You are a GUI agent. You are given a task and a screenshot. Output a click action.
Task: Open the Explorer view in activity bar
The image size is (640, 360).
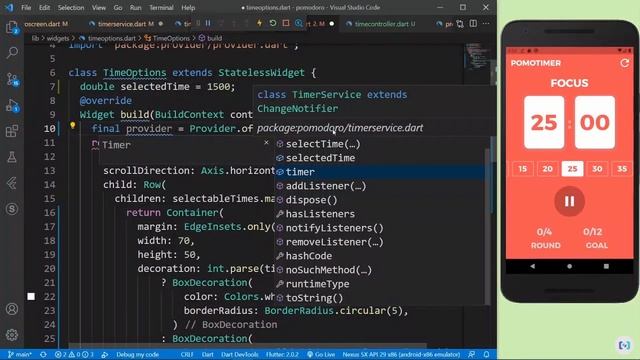pyautogui.click(x=12, y=27)
